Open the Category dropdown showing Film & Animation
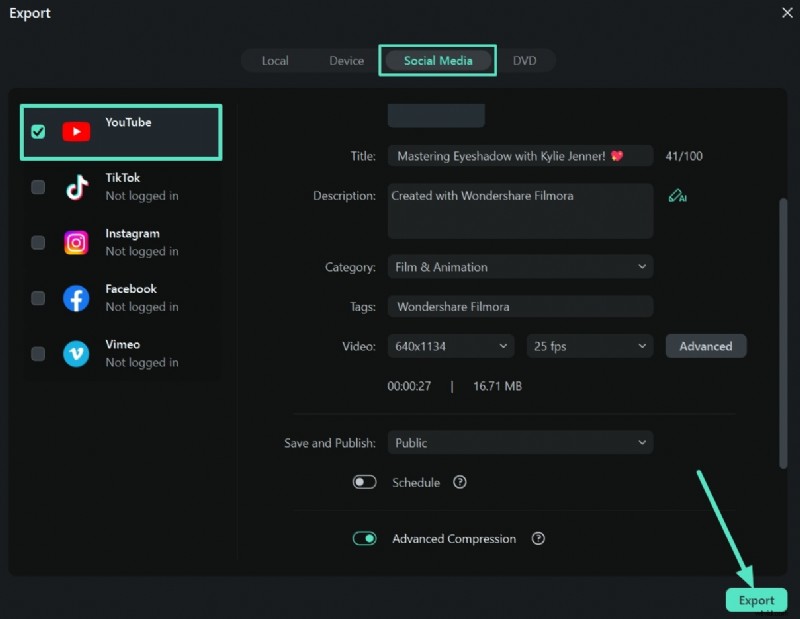The image size is (800, 619). [520, 267]
